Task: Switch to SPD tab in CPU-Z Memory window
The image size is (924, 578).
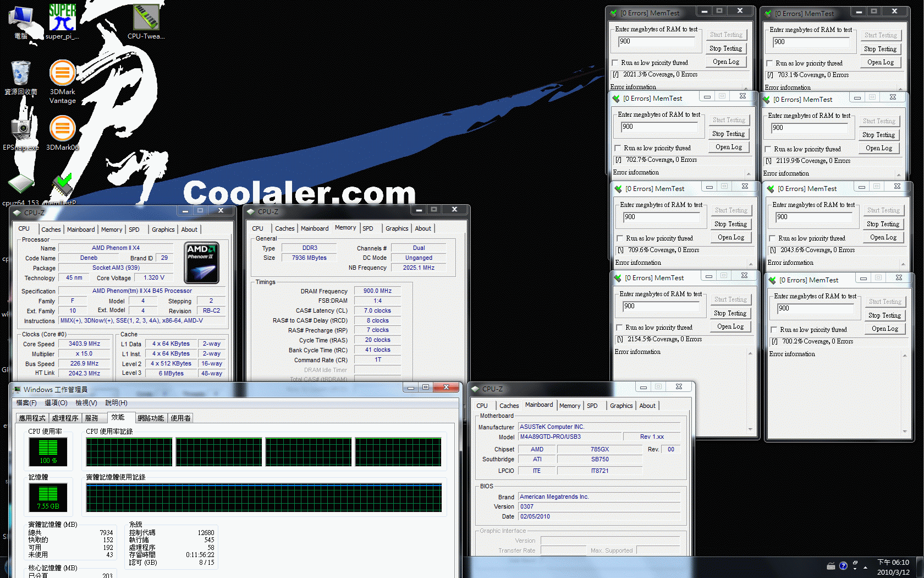Action: point(368,228)
